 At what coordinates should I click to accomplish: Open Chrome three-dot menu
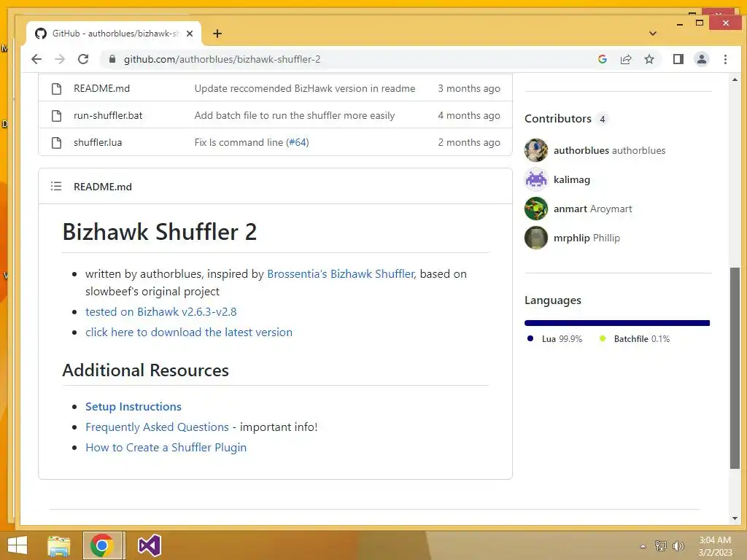(x=725, y=59)
